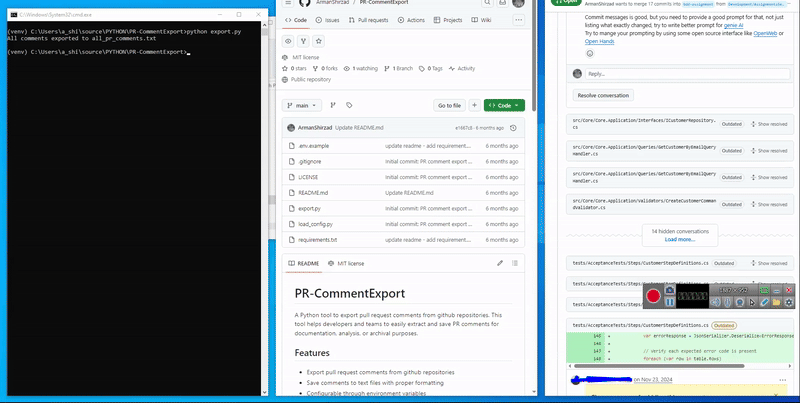Toggle speaker audio capture in the recorder
Viewport: 800px width, 403px height.
pos(715,302)
